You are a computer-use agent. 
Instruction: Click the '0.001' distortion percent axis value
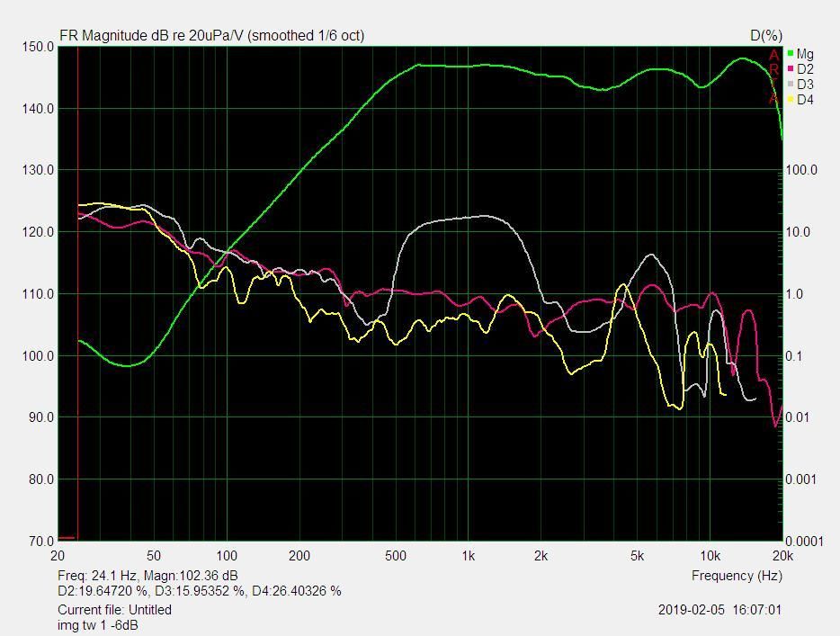(801, 479)
